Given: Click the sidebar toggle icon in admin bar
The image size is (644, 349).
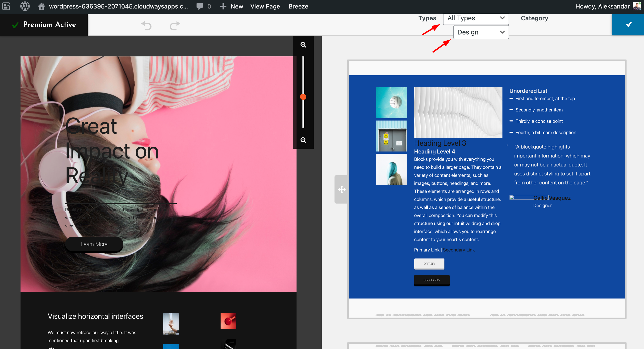Looking at the screenshot, I should 6,6.
